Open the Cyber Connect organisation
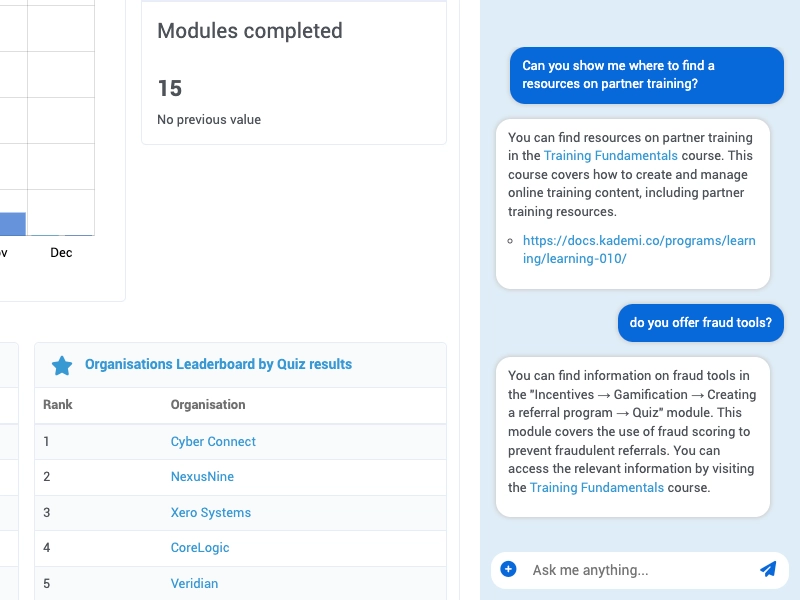The height and width of the screenshot is (600, 800). point(213,442)
